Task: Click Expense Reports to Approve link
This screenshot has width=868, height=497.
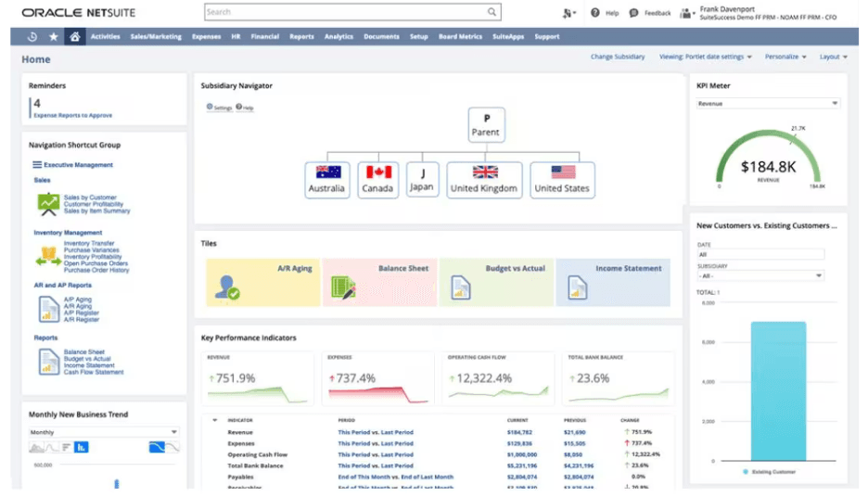Action: [x=72, y=115]
